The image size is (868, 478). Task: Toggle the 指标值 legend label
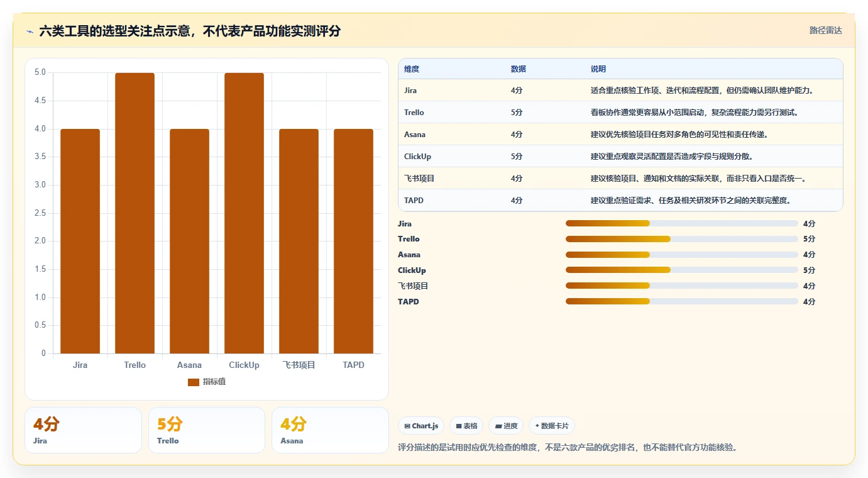pos(214,382)
